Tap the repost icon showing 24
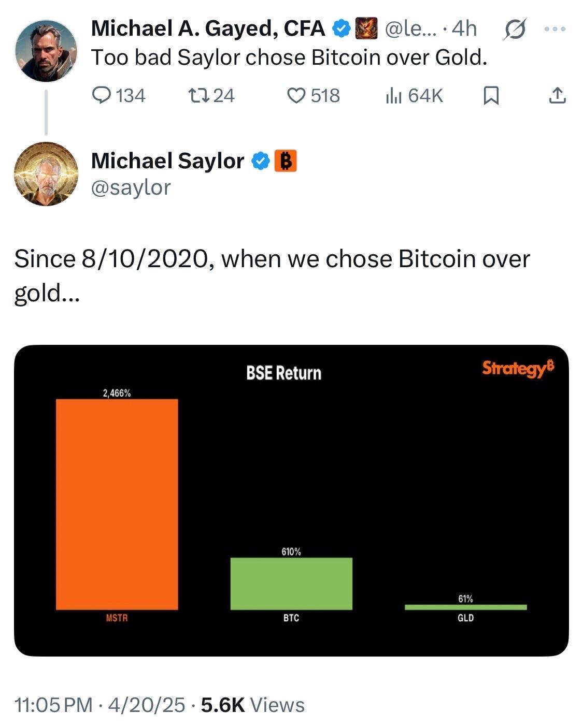Viewport: 583px width, 728px height. [x=195, y=95]
